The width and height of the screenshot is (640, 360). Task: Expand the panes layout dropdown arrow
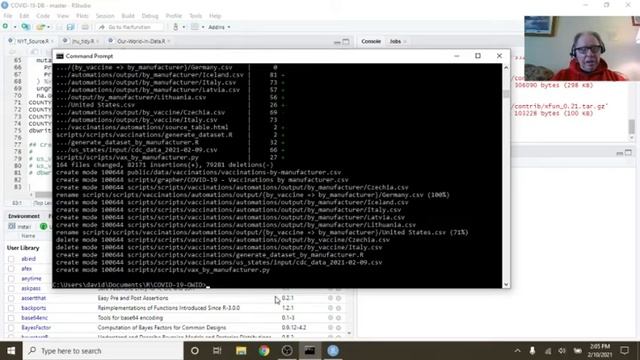pos(203,27)
